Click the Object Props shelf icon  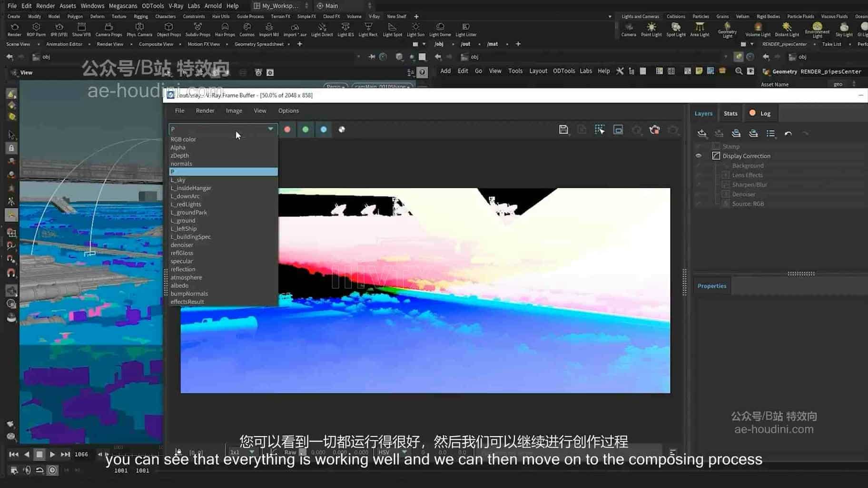[168, 30]
